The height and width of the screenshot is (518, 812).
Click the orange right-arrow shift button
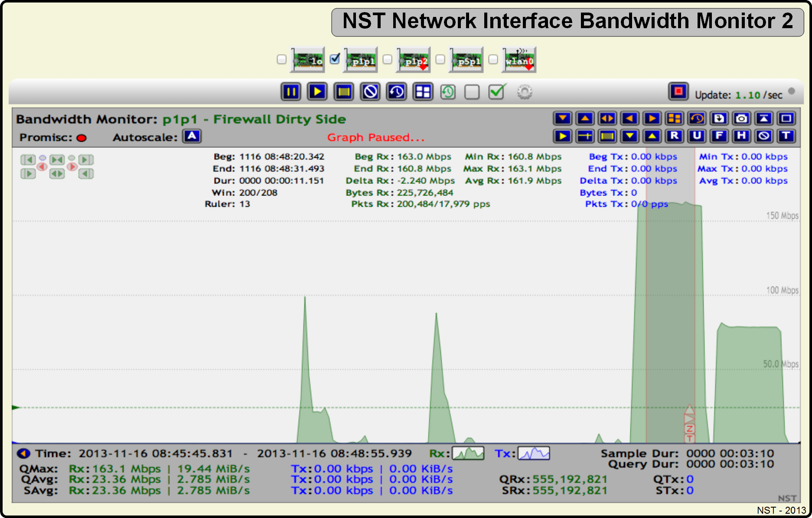(652, 118)
